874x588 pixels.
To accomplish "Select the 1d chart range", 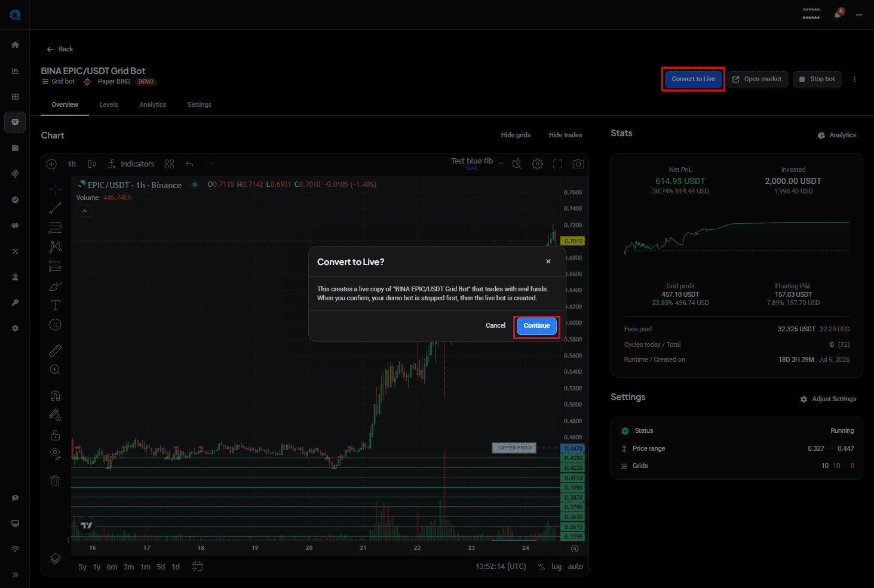I will [x=176, y=567].
